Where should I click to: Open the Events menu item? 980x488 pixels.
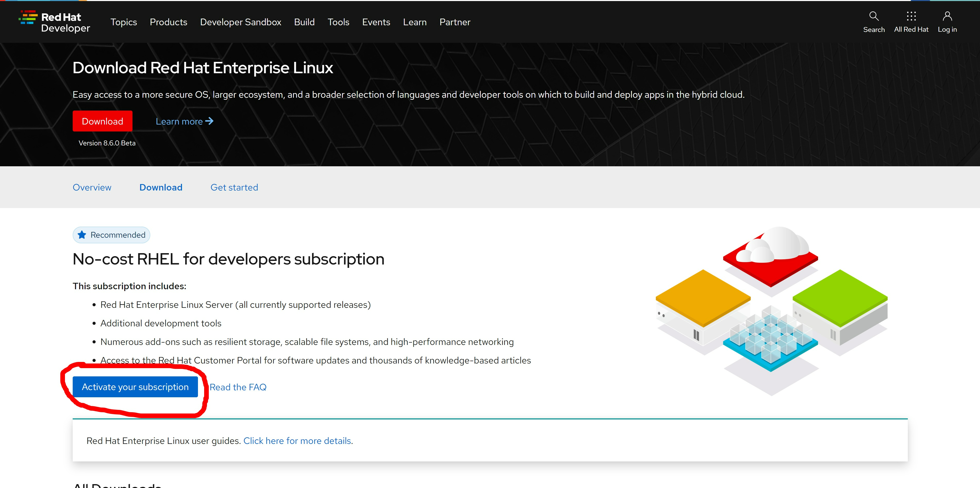376,22
